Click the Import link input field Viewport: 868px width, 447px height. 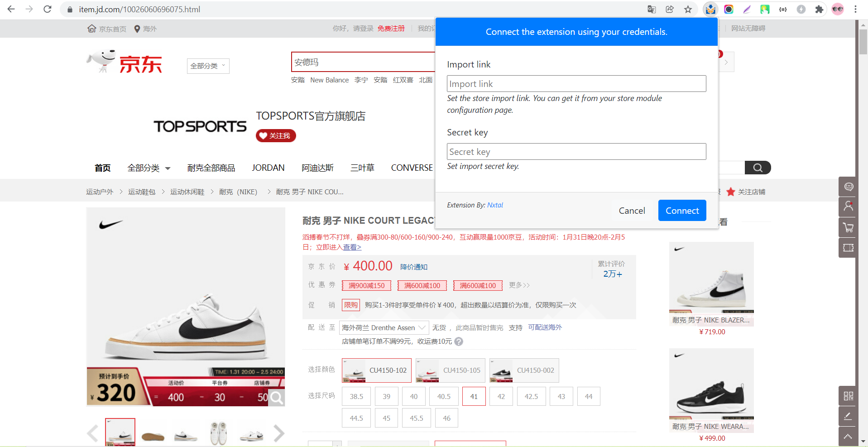coord(576,84)
